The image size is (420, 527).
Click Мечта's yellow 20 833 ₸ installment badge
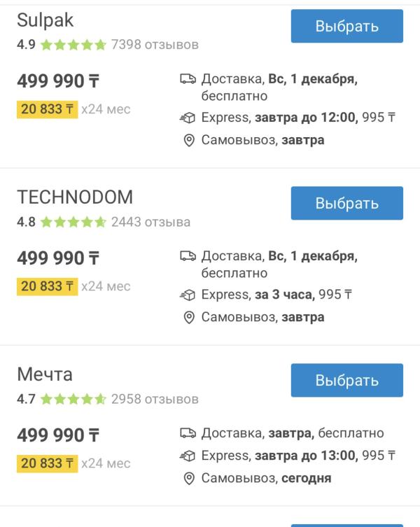click(x=48, y=464)
